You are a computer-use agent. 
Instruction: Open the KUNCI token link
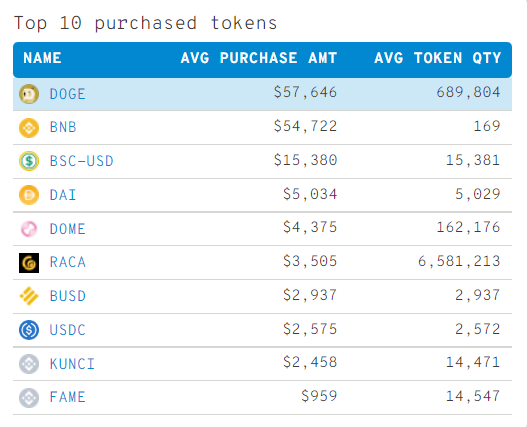72,364
